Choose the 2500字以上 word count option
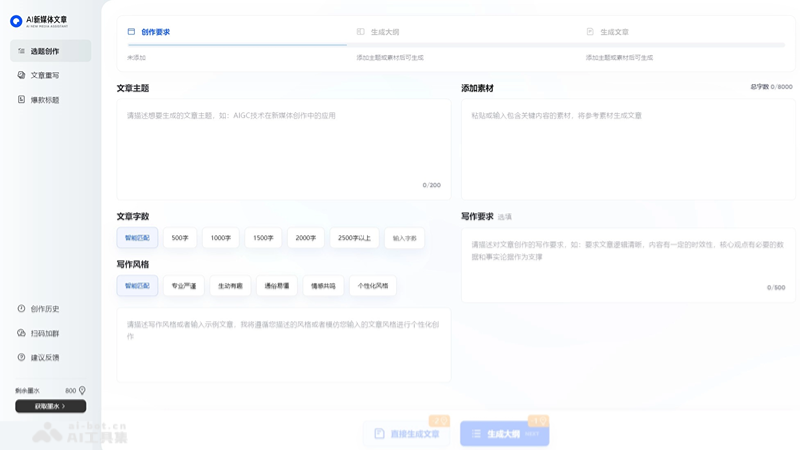Viewport: 800px width, 450px height. (354, 238)
